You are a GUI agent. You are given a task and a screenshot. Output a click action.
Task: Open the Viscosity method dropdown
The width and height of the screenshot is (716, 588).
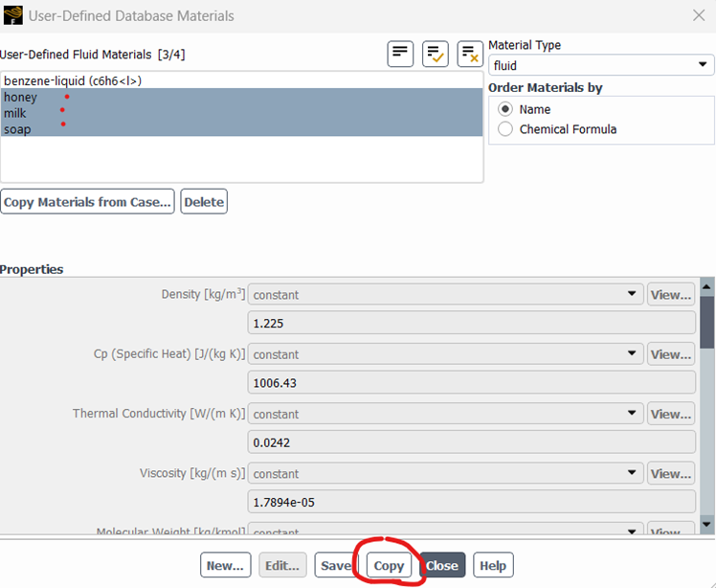(445, 474)
